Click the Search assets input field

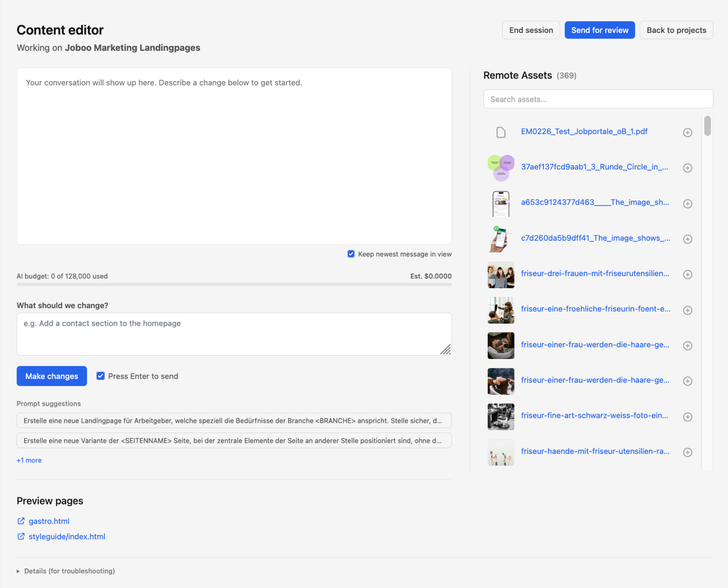click(597, 99)
